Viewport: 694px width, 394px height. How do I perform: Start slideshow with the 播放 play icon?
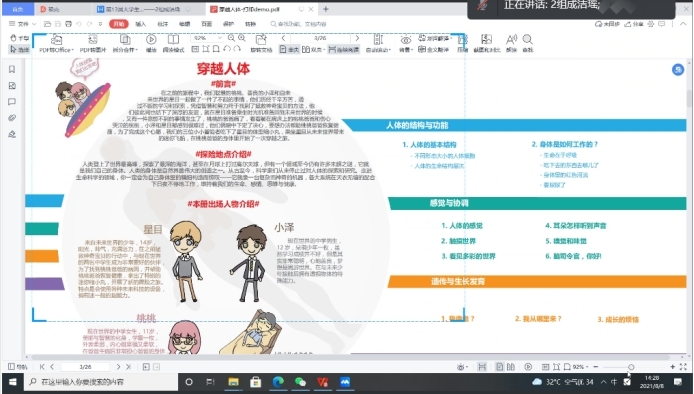[151, 44]
